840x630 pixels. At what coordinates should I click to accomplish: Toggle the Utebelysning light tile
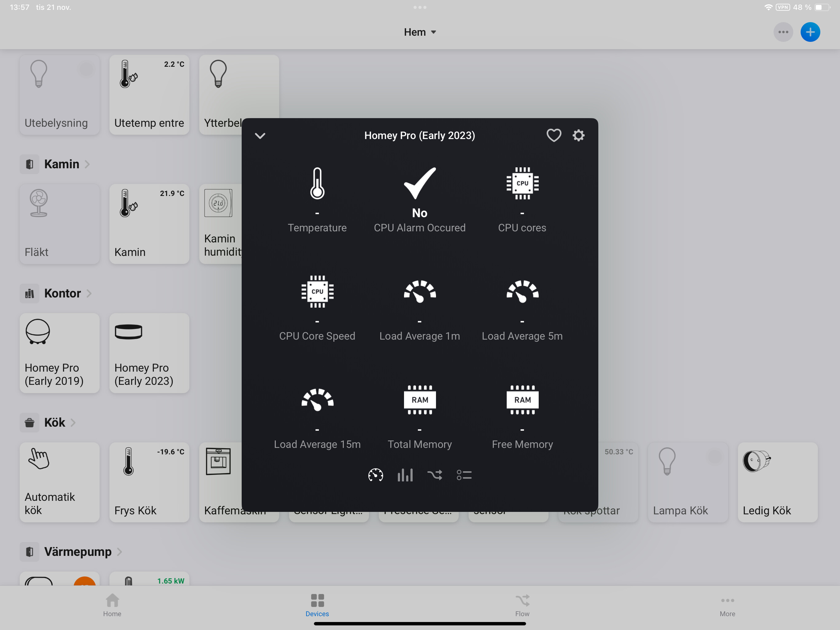60,95
